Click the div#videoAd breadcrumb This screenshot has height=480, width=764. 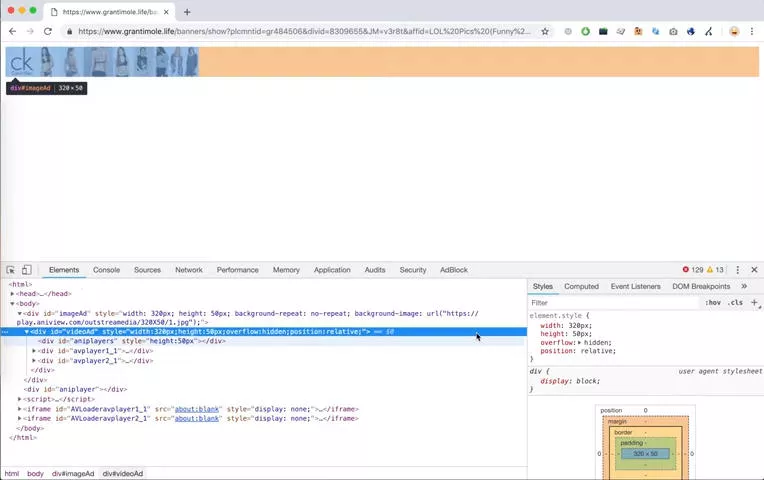123,473
